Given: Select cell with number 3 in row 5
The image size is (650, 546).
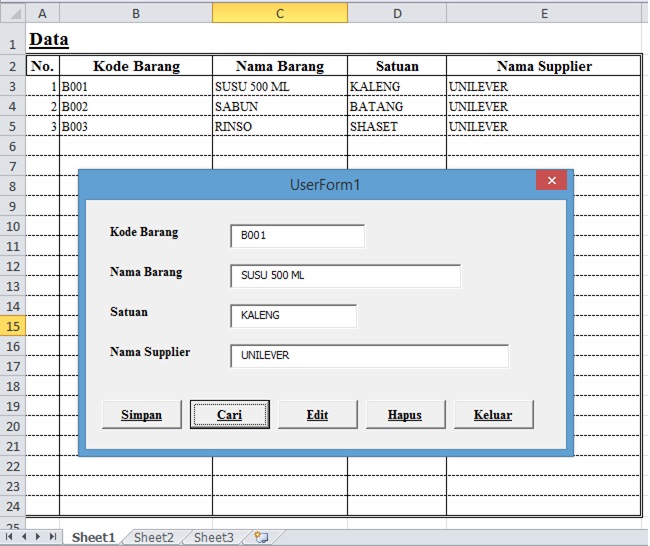Looking at the screenshot, I should 43,126.
